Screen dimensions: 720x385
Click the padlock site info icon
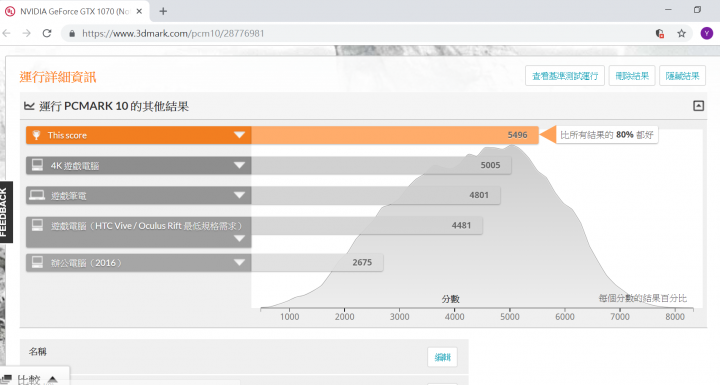pos(72,34)
